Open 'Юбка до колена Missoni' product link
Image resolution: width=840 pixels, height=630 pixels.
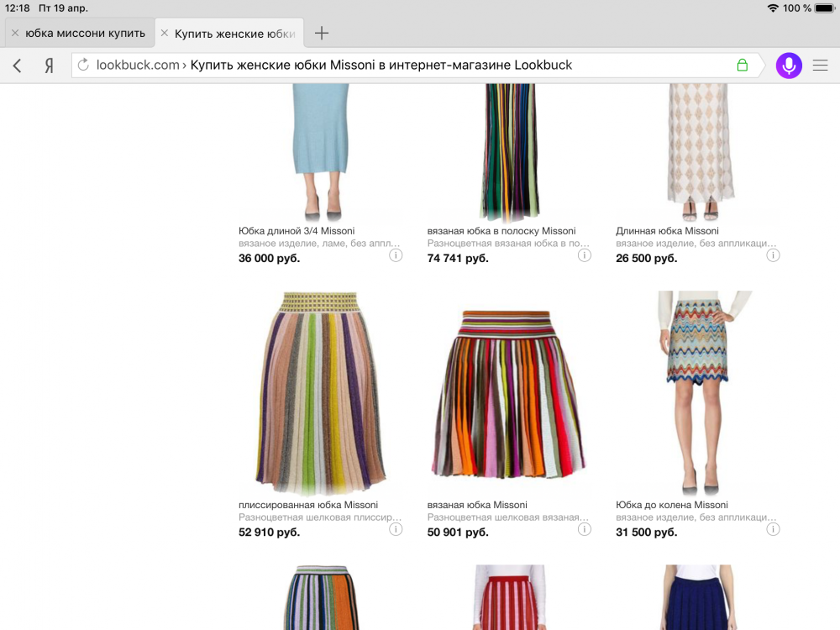coord(672,505)
